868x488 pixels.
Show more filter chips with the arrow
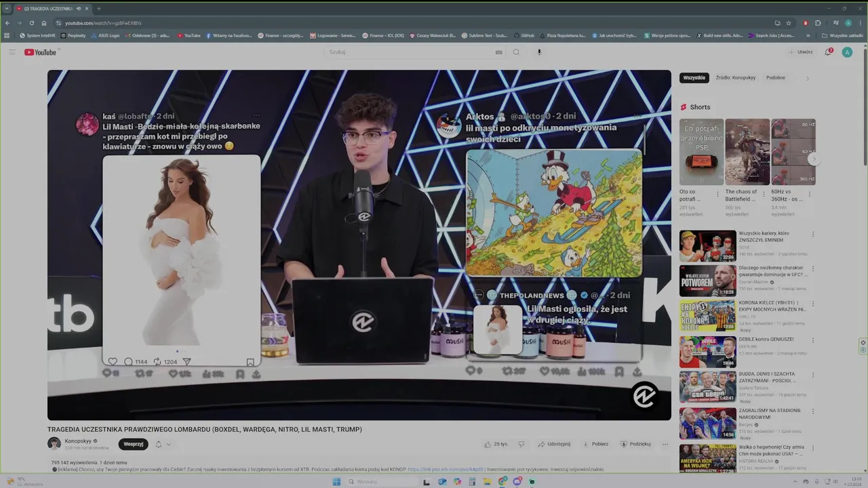tap(807, 78)
